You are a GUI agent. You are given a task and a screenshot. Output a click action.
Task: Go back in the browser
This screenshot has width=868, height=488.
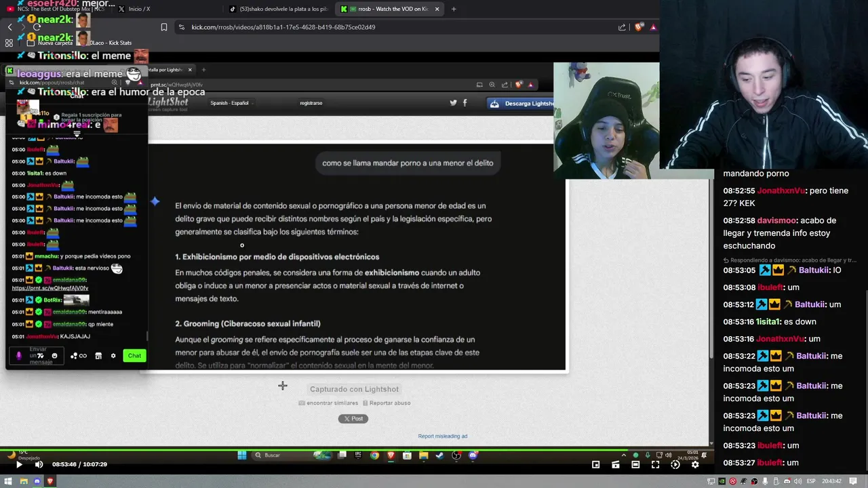pos(9,27)
